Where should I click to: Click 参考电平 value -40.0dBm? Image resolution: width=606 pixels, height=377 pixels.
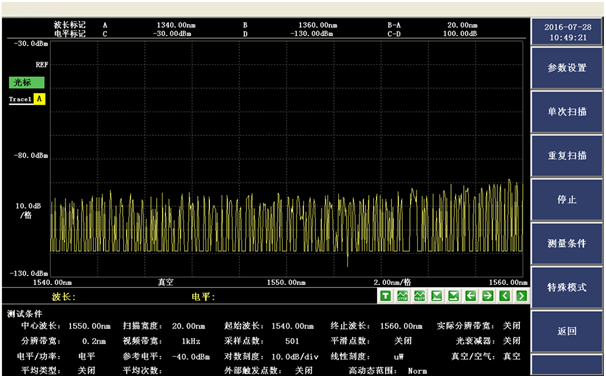click(191, 357)
